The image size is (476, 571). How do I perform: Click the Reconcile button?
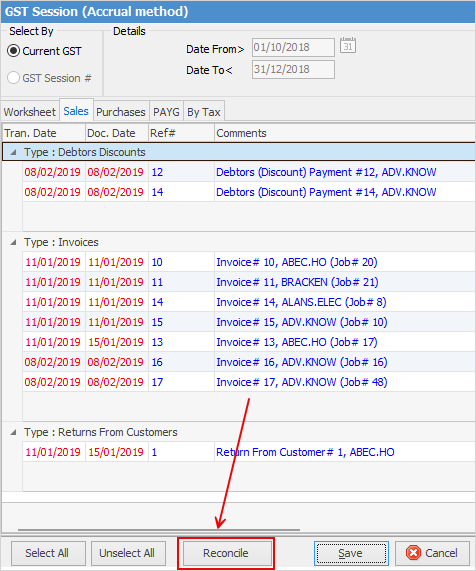(227, 553)
